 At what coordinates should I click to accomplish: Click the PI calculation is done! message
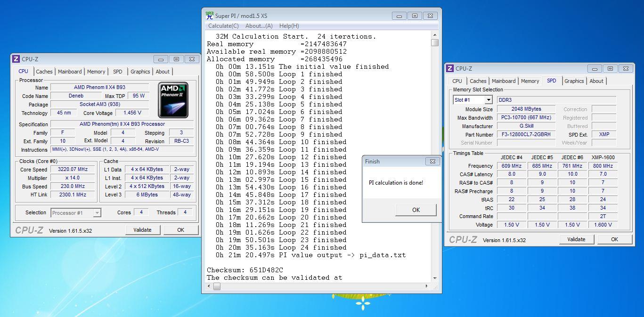tap(396, 183)
